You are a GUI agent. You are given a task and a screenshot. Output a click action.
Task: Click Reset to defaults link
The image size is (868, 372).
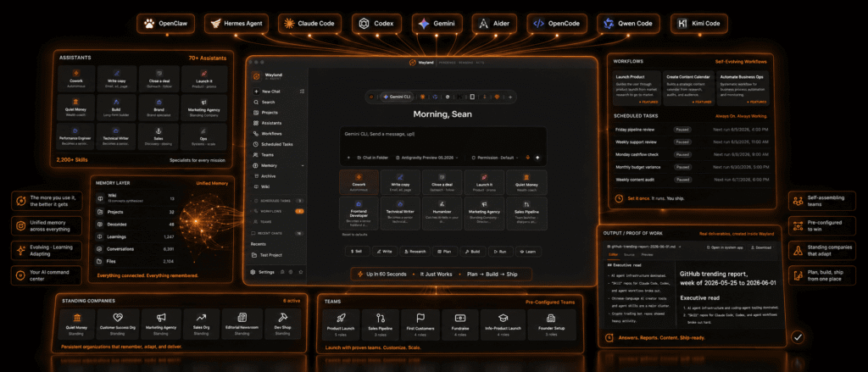[353, 236]
